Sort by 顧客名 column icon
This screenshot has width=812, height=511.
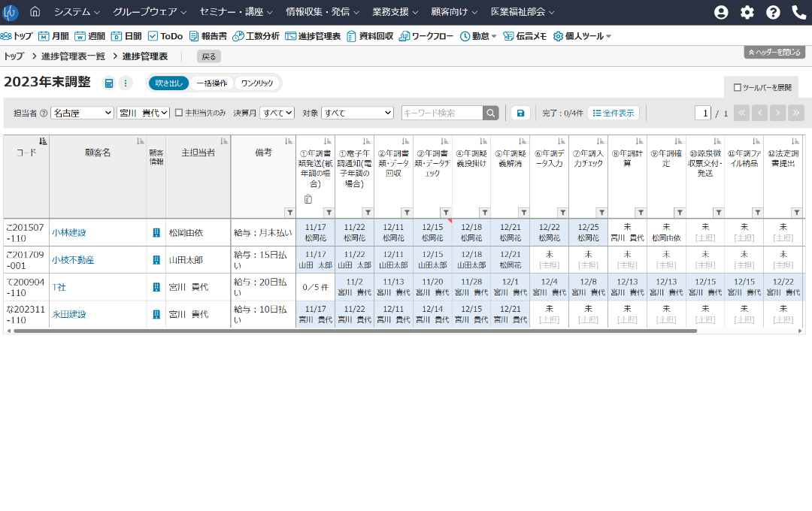click(141, 141)
